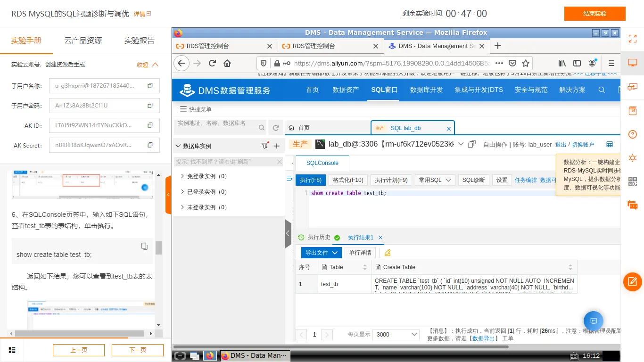Screen dimensions: 644x362
Task: Open lab_db connection in new window icon
Action: (471, 144)
